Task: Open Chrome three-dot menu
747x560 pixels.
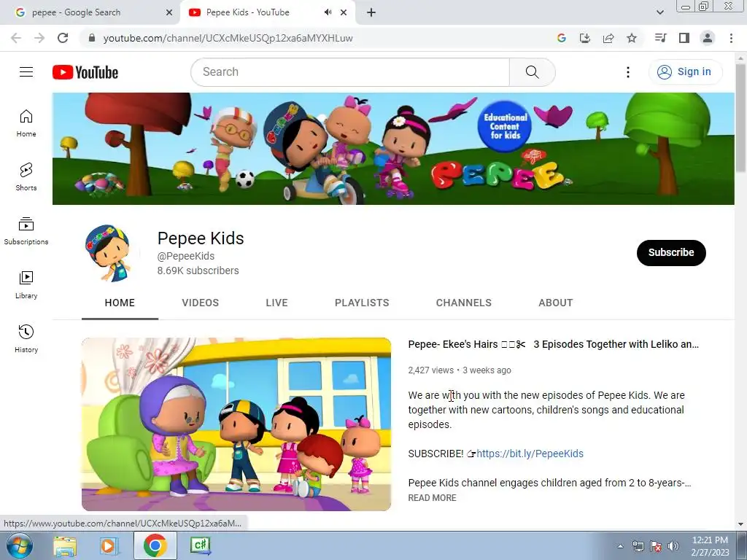Action: (731, 38)
